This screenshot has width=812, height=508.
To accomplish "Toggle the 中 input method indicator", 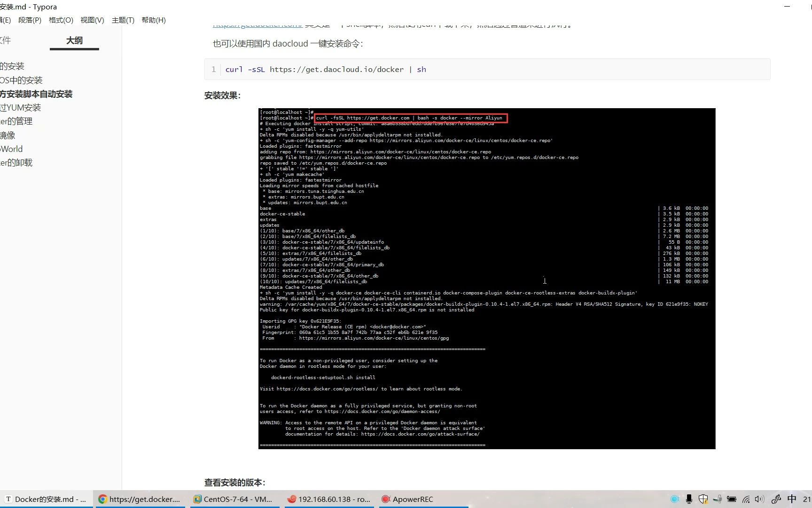I will (792, 499).
